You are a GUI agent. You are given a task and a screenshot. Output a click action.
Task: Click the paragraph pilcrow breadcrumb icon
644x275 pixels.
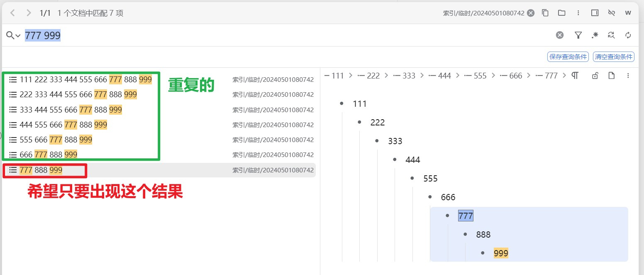[575, 76]
